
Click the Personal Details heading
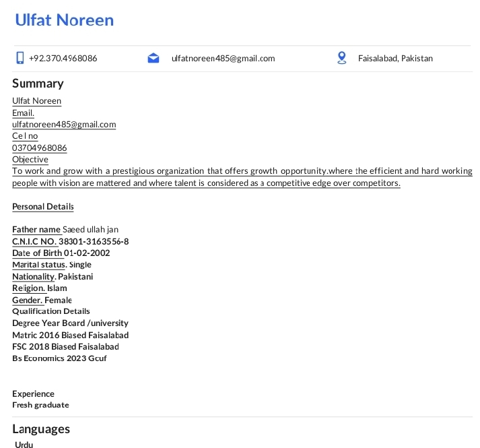coord(43,207)
